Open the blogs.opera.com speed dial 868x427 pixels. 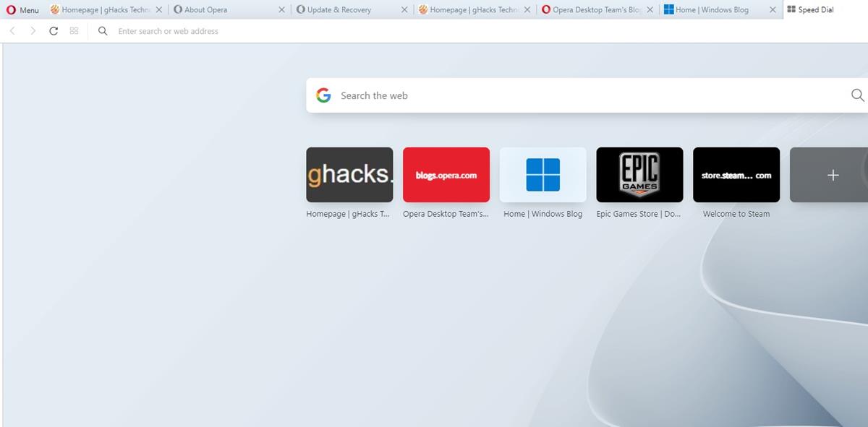pos(446,174)
